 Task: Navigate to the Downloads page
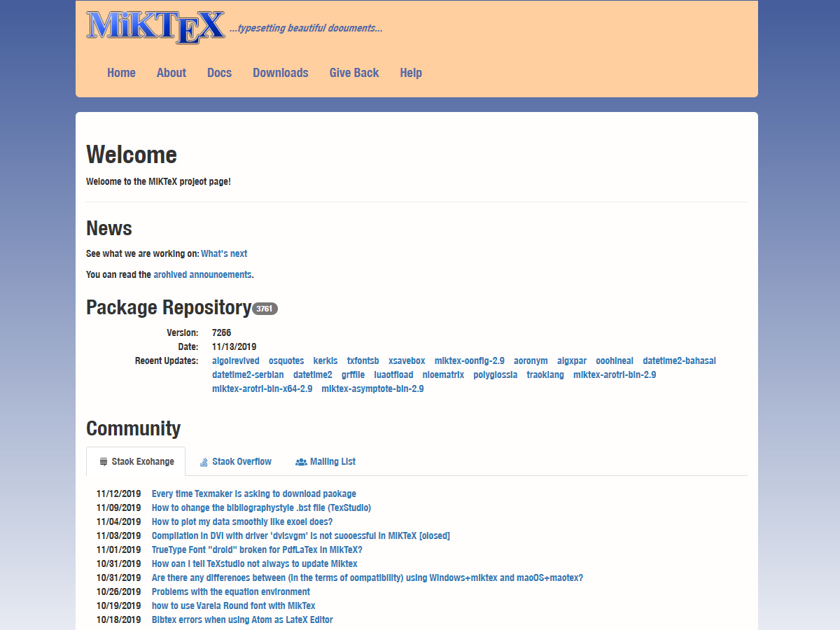click(281, 73)
